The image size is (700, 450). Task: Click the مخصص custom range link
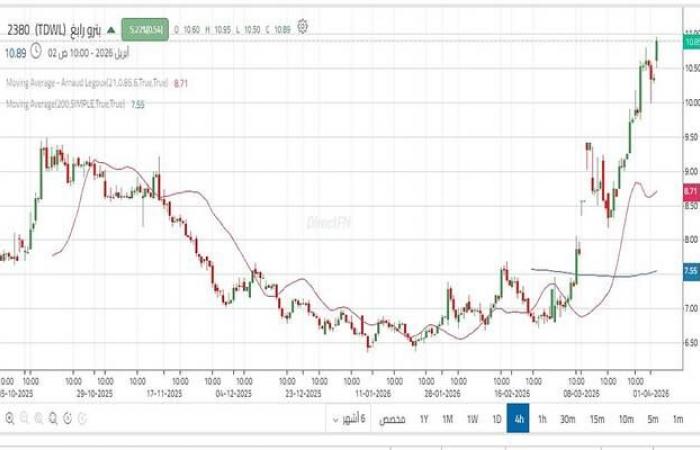[x=392, y=418]
